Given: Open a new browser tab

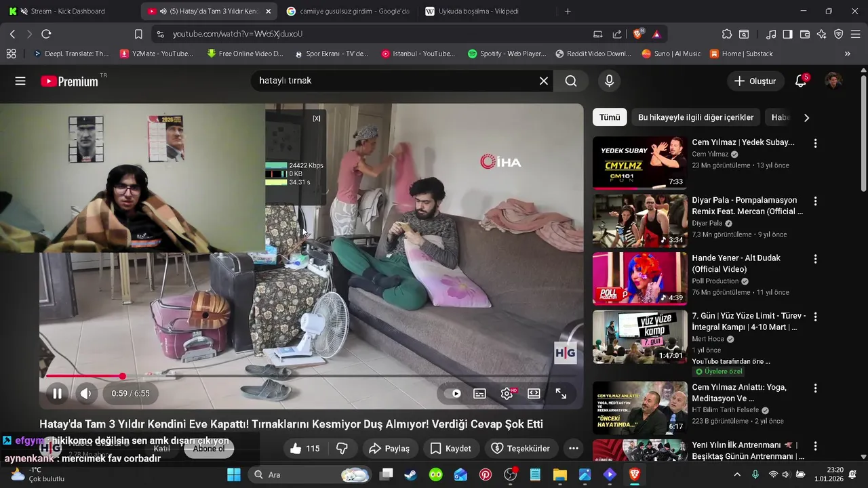Looking at the screenshot, I should pos(568,11).
